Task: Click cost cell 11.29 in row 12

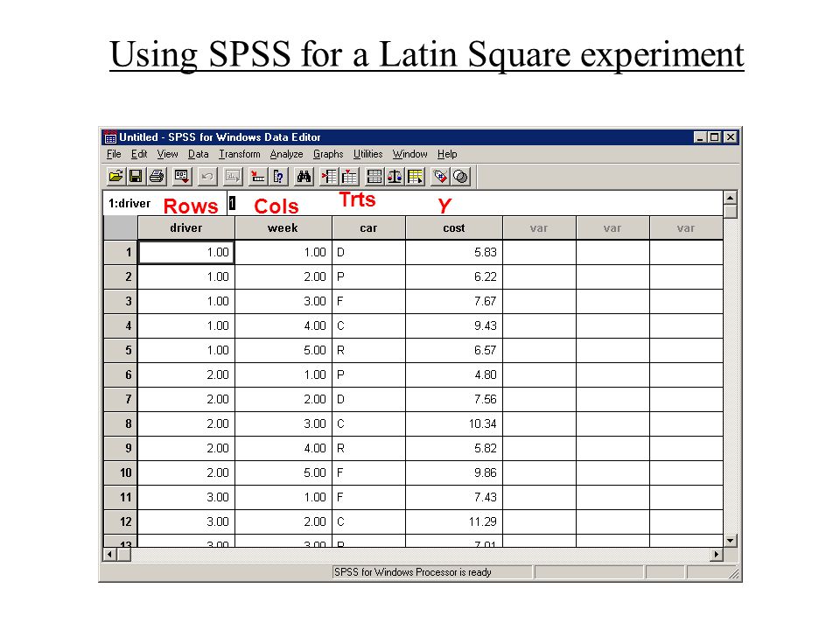Action: (x=454, y=521)
